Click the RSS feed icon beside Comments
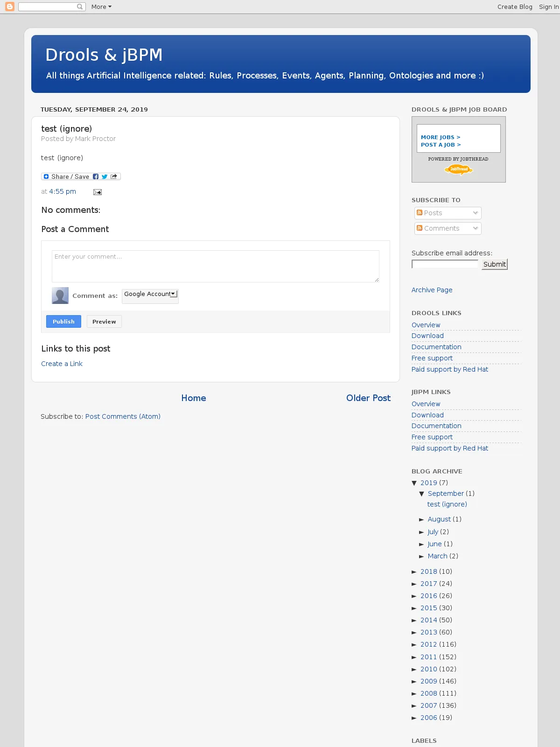560x747 pixels. (x=420, y=228)
